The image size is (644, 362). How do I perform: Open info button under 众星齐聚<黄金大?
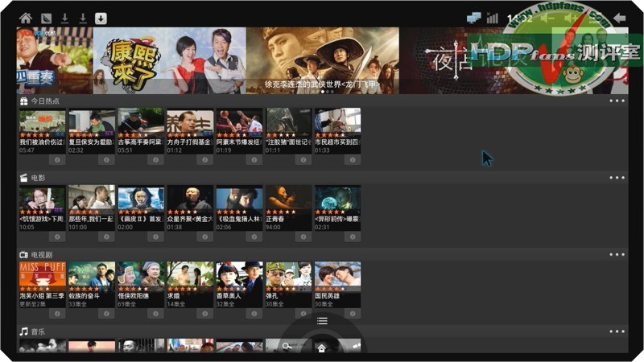point(205,237)
